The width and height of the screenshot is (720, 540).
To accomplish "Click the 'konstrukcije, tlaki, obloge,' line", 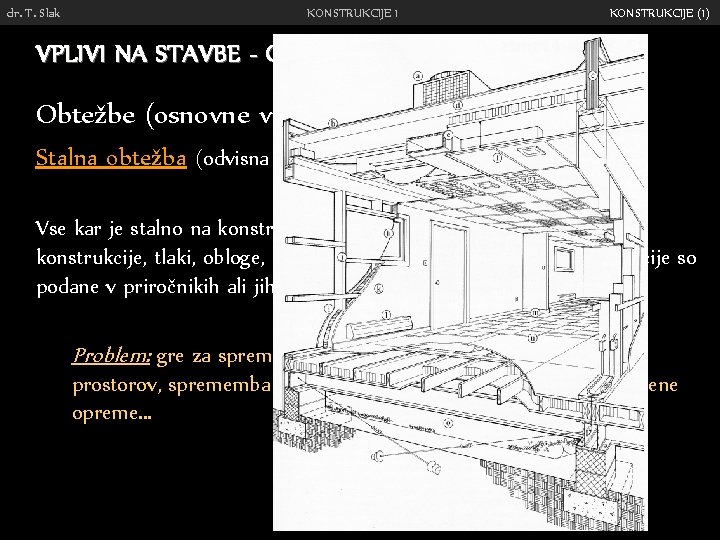I will pos(151,258).
